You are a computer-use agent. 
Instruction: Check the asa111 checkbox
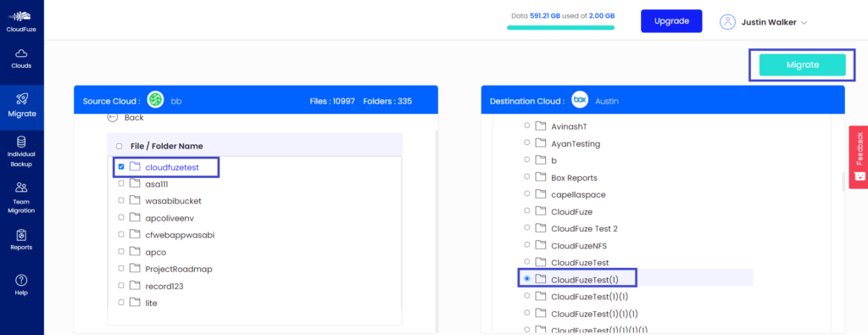121,183
